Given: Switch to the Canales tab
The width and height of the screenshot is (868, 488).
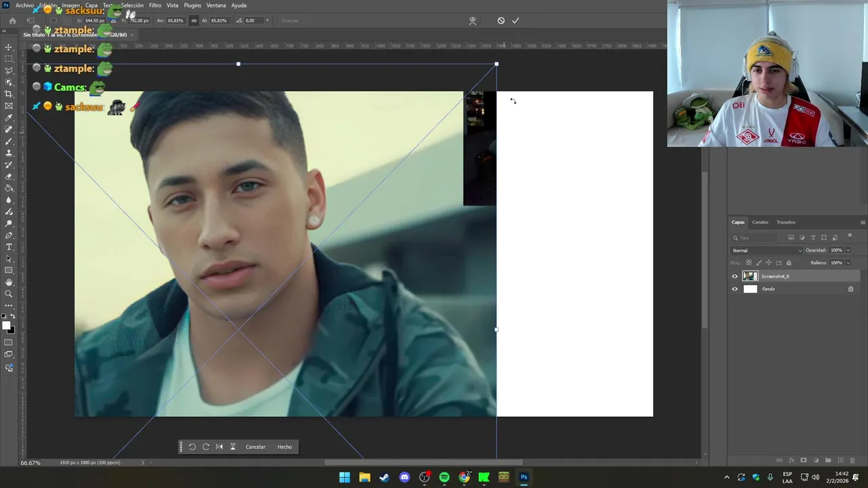Looking at the screenshot, I should coord(760,222).
